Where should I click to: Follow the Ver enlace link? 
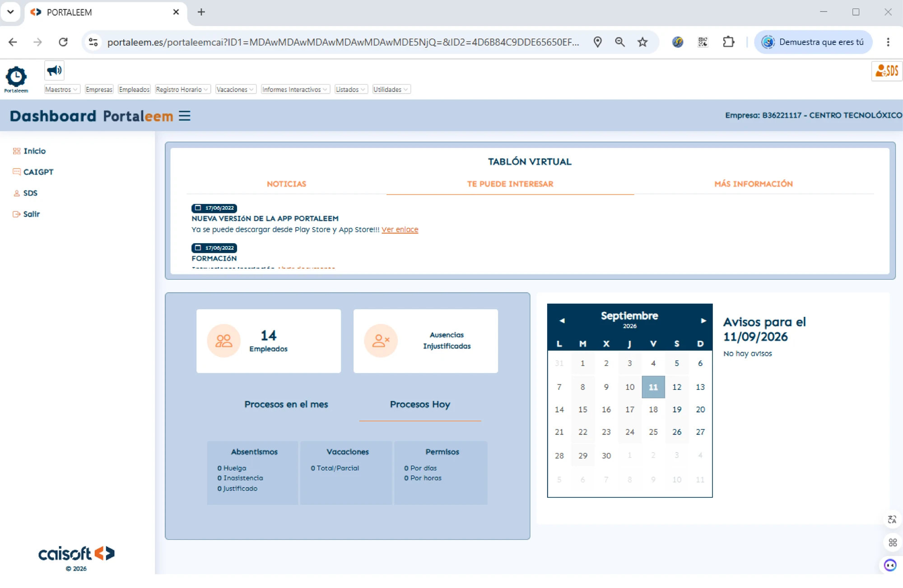(x=400, y=230)
